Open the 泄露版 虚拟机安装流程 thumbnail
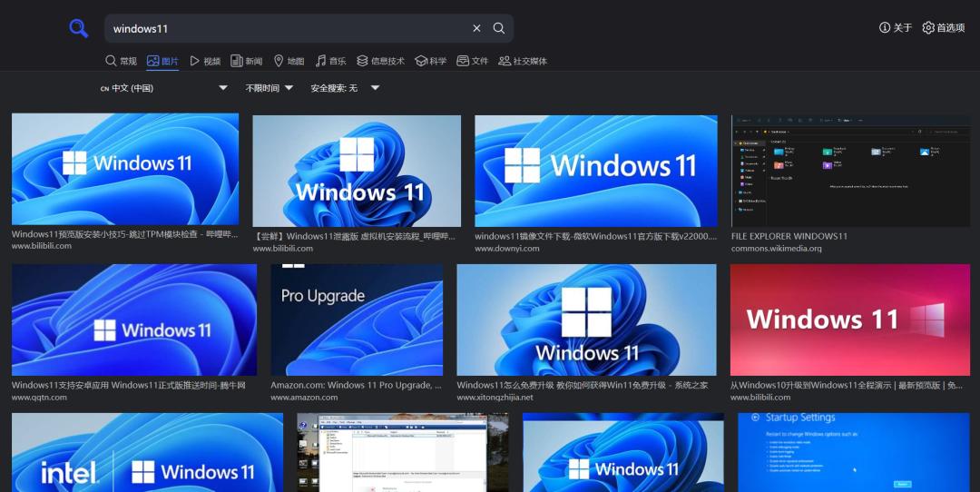Screen dimensions: 980x492 click(357, 171)
